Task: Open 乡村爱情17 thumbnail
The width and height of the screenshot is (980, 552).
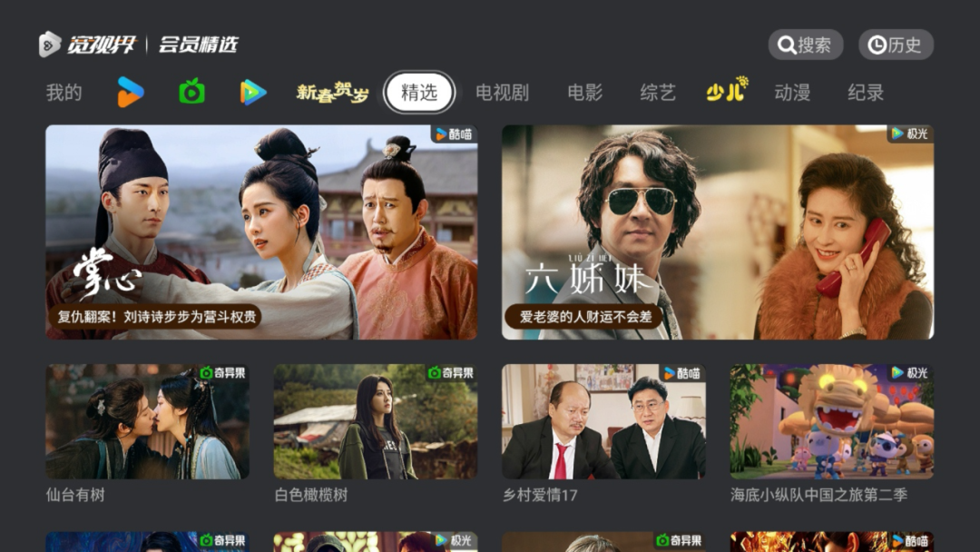Action: click(x=603, y=422)
